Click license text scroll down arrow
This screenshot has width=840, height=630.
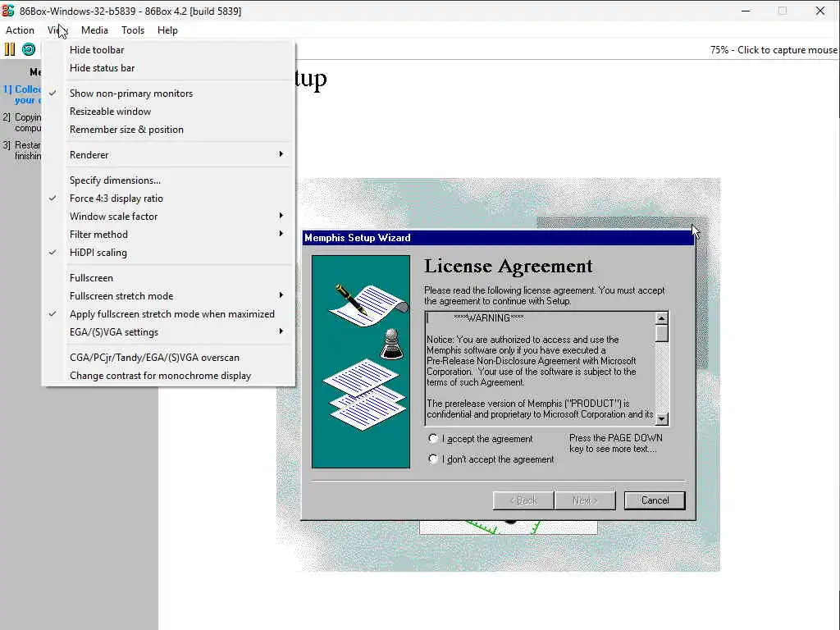point(662,419)
